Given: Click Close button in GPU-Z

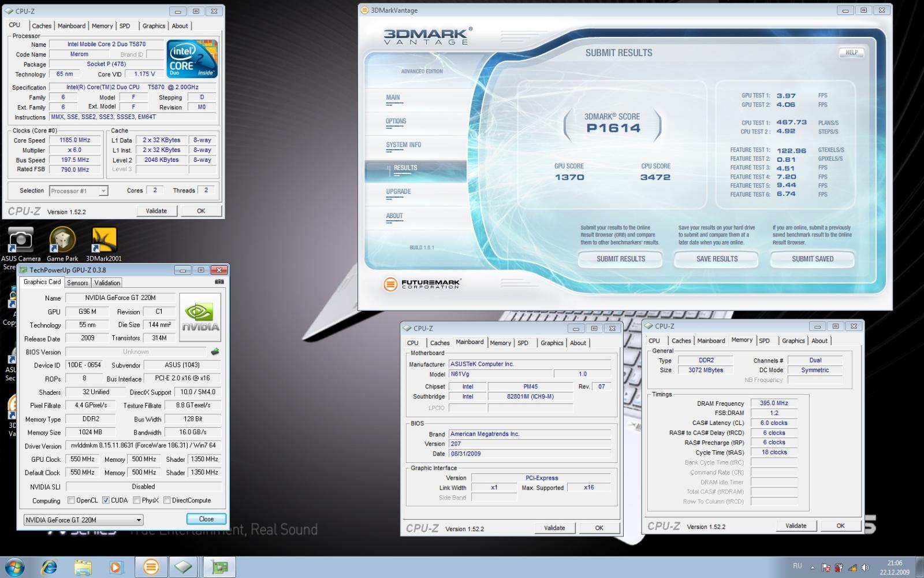Looking at the screenshot, I should click(x=206, y=519).
